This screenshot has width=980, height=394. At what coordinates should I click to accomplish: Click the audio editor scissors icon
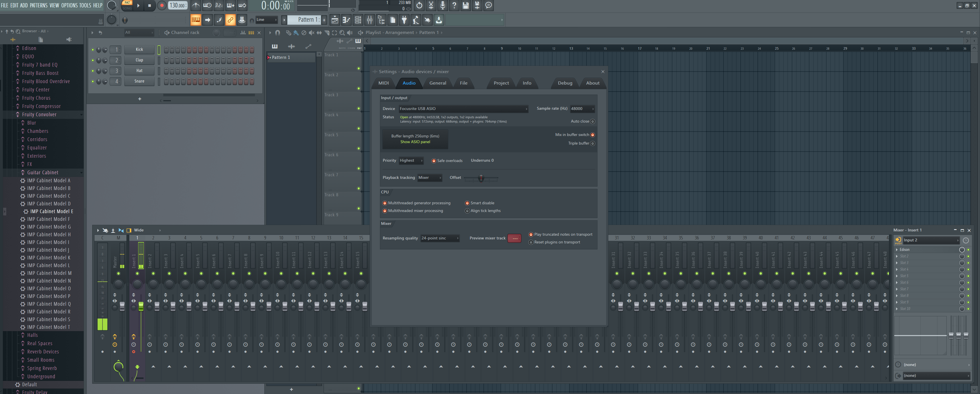[431, 5]
